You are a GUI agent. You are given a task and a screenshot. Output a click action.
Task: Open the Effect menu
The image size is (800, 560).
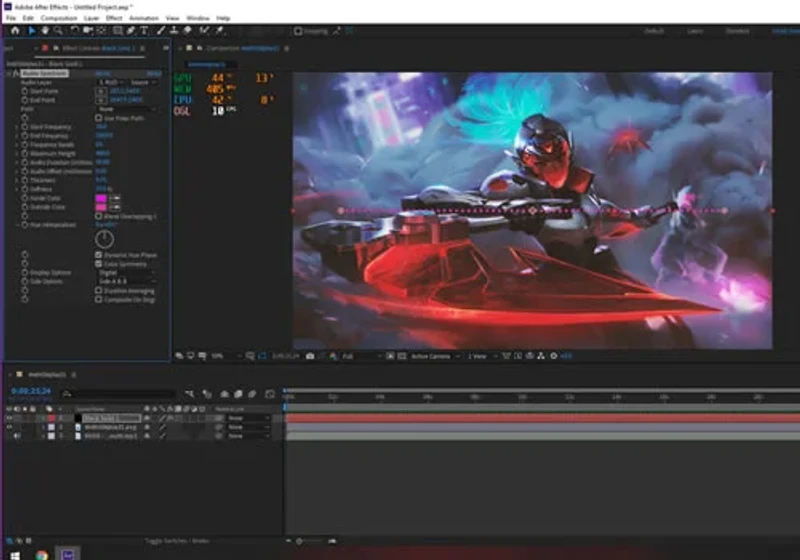[114, 18]
